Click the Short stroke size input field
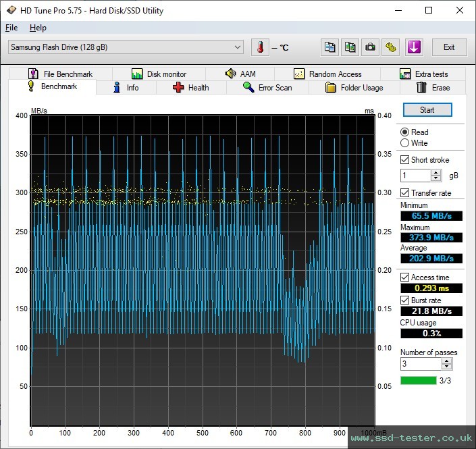Viewport: 476px width, 449px height. pos(416,176)
